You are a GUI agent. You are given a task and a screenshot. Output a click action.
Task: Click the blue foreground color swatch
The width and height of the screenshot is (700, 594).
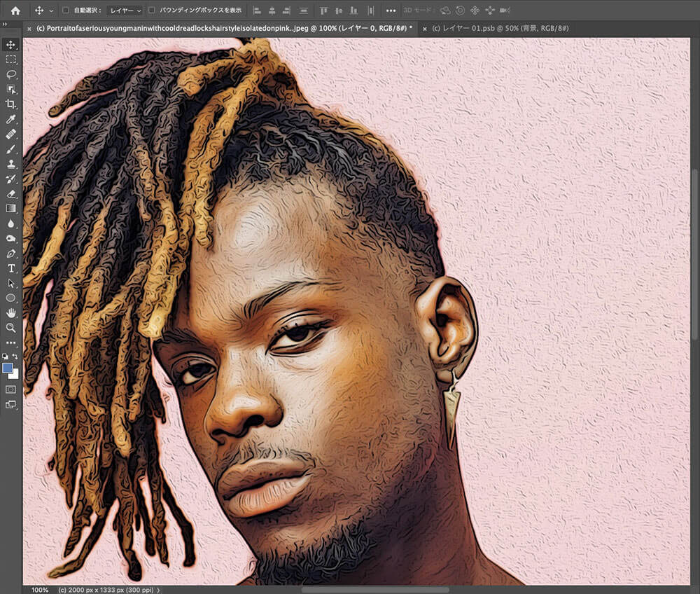8,368
